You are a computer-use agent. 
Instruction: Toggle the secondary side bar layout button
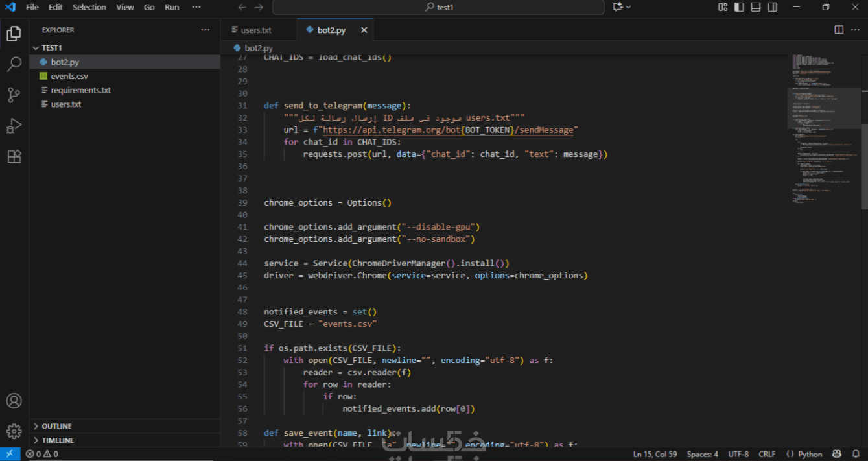(772, 7)
